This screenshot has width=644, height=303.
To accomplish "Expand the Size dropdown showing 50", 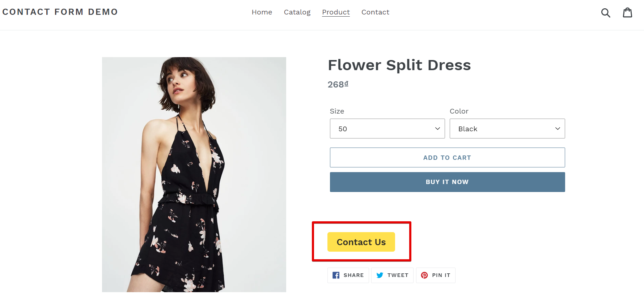I will [x=387, y=129].
